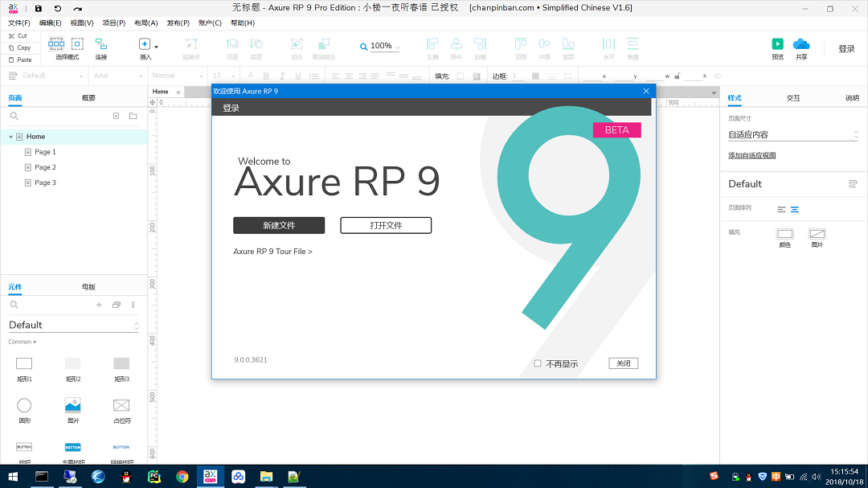Open the Arial font family dropdown

[117, 75]
